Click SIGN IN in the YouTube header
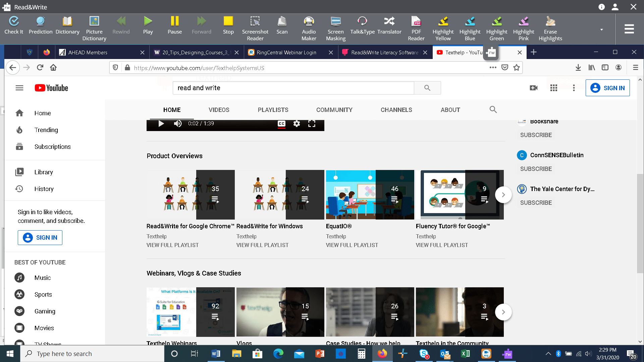 607,88
